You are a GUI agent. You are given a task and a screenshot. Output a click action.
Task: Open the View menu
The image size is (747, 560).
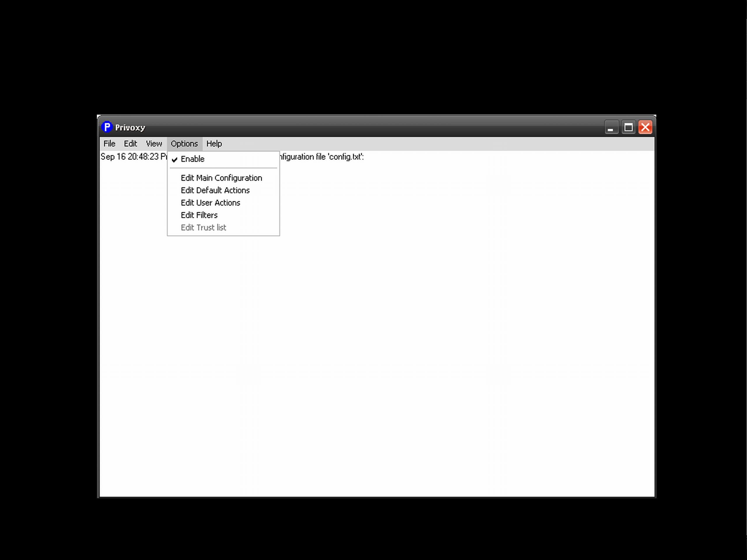pyautogui.click(x=153, y=143)
